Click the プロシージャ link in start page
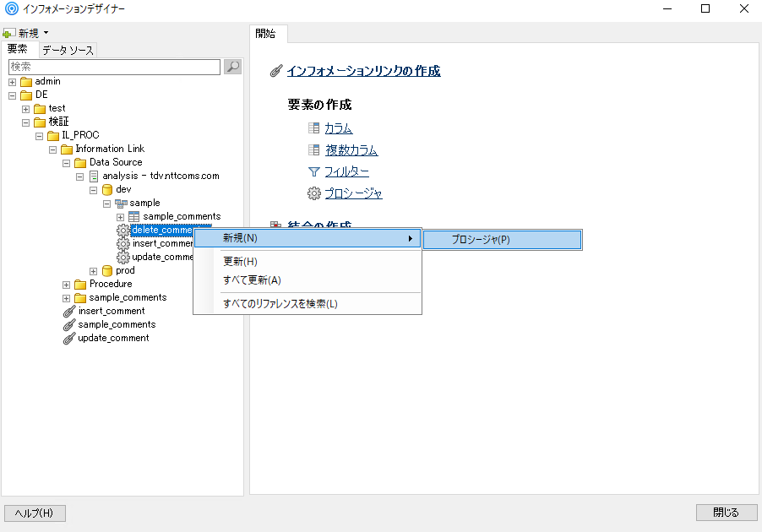Screen dimensions: 762x532 coord(353,193)
